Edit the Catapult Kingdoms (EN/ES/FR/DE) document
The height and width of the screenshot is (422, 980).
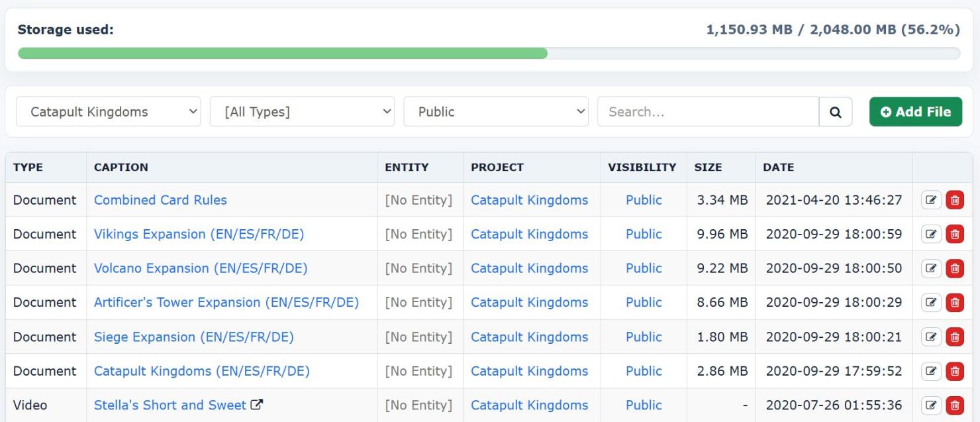(x=932, y=371)
